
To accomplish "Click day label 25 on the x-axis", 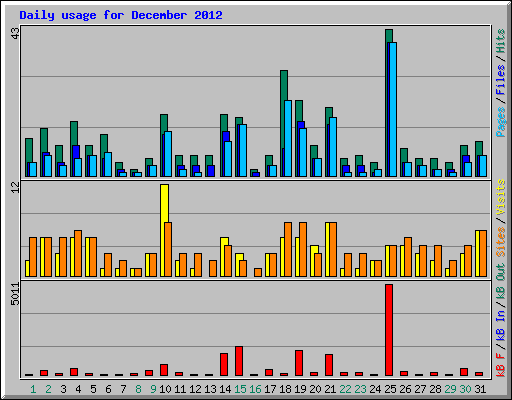I will (390, 389).
